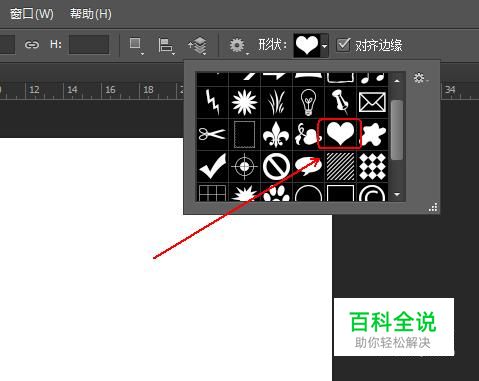
Task: Select the paw print shape
Action: coord(276,192)
